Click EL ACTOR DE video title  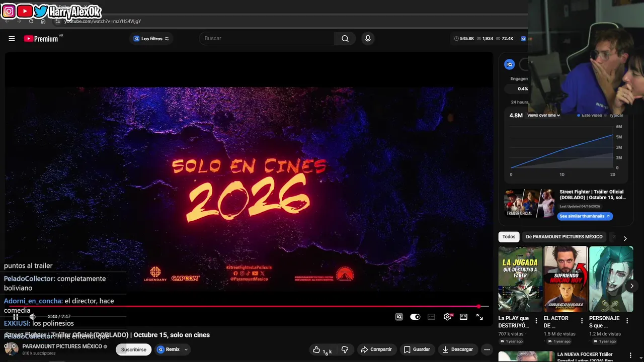point(556,322)
